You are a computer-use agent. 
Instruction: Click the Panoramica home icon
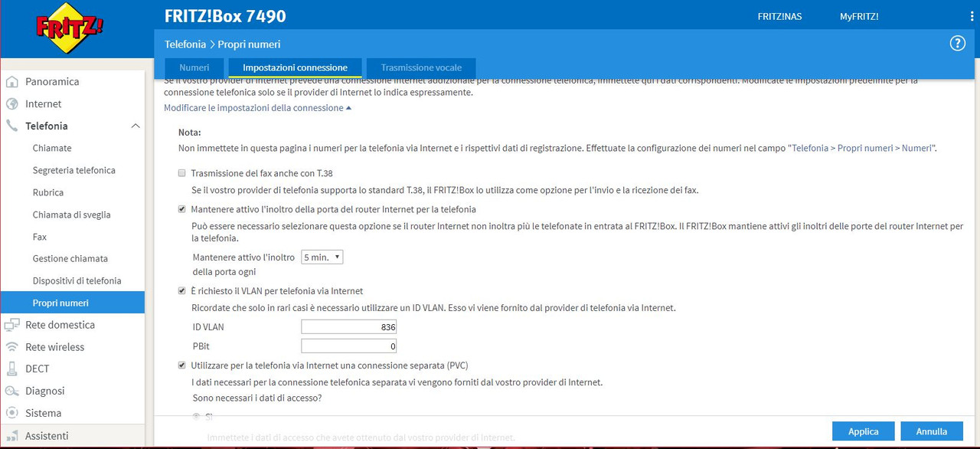tap(11, 81)
